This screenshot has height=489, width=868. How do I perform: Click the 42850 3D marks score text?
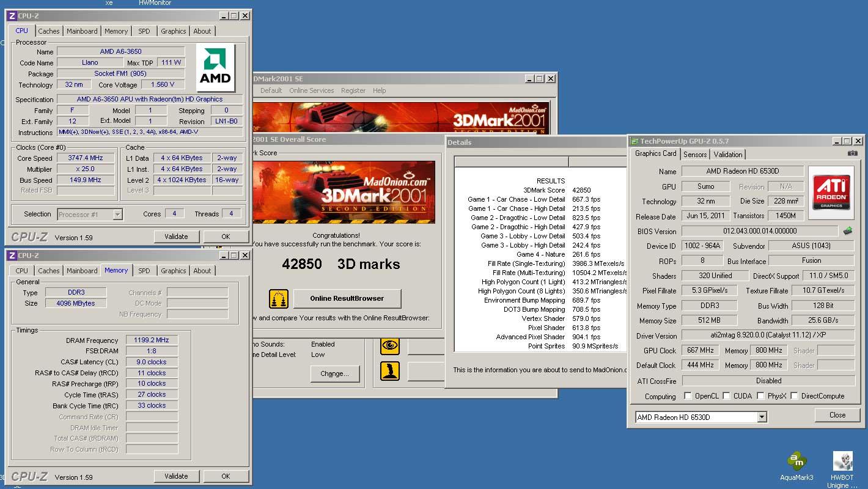(340, 265)
